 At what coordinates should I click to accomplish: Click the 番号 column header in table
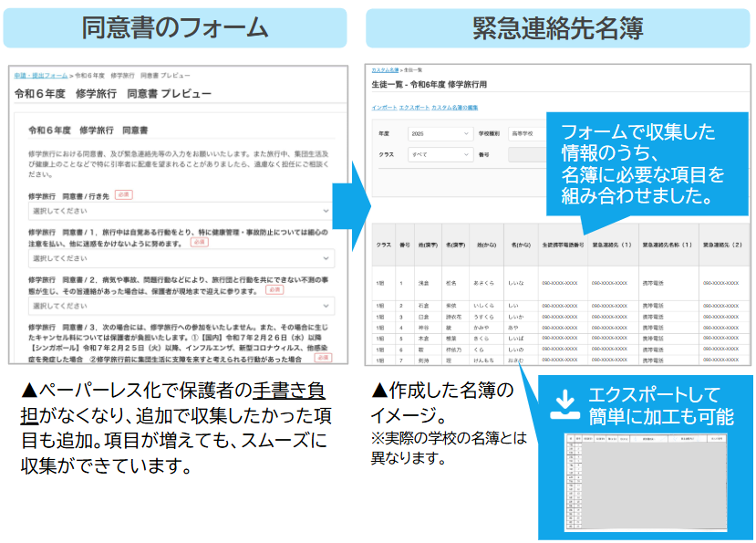pyautogui.click(x=405, y=245)
